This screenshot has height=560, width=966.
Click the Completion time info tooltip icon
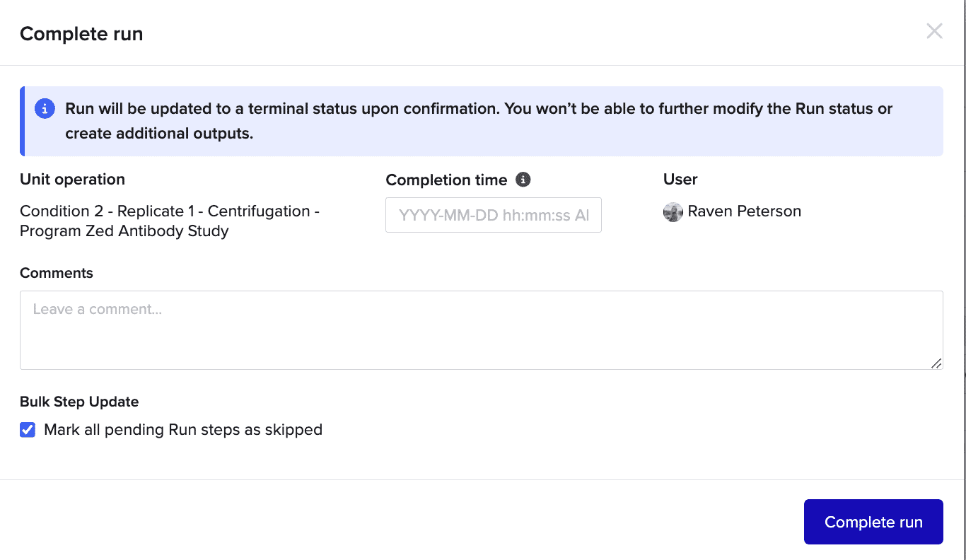coord(523,180)
